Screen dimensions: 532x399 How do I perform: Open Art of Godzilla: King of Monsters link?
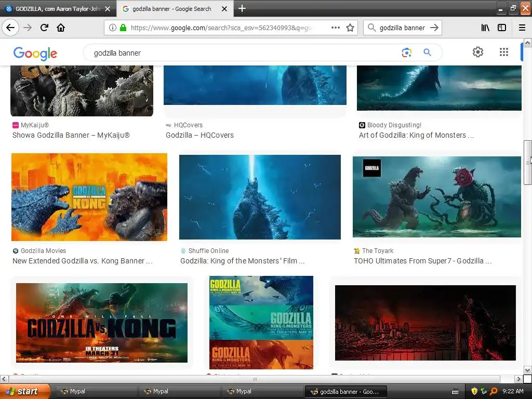click(416, 135)
